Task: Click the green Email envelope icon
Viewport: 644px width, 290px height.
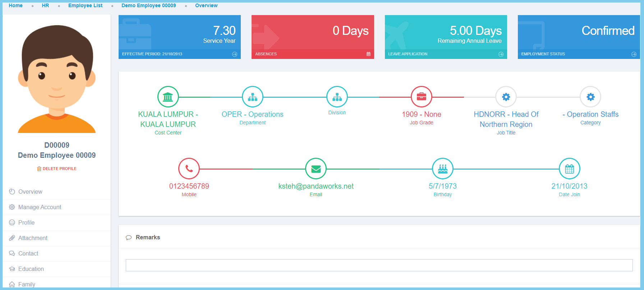Action: point(316,169)
